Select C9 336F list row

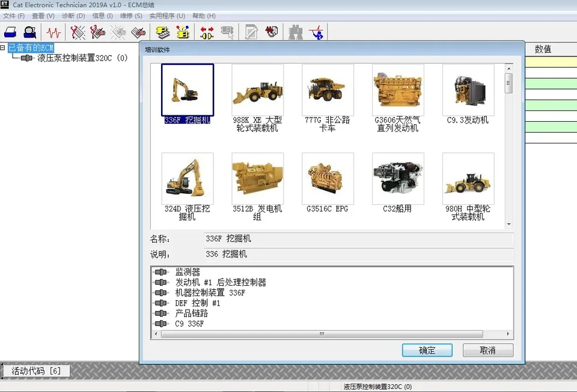[x=189, y=324]
